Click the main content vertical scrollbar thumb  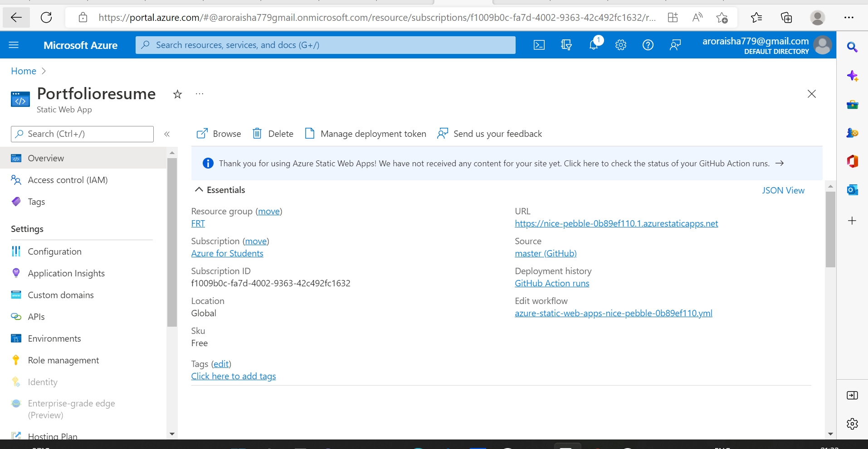pyautogui.click(x=830, y=229)
